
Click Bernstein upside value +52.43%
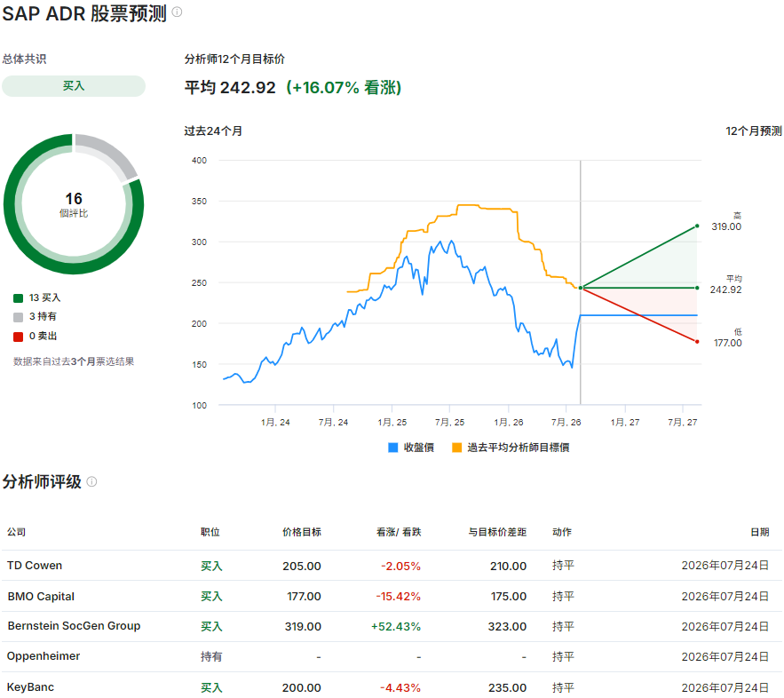point(395,626)
